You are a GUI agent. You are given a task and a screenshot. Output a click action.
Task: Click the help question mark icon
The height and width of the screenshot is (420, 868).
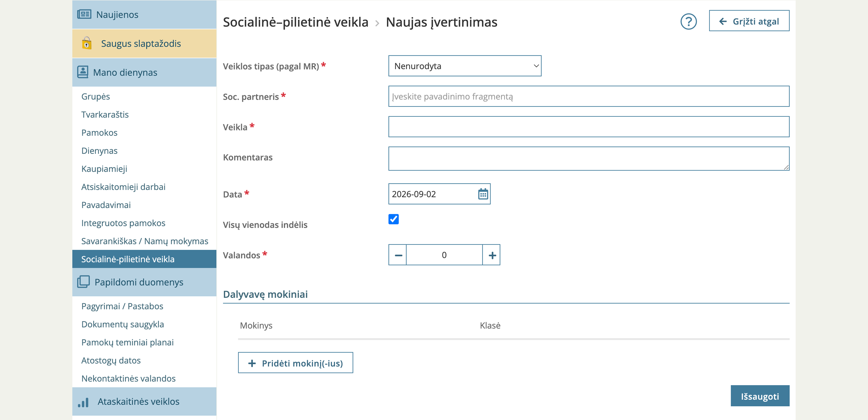pos(688,22)
